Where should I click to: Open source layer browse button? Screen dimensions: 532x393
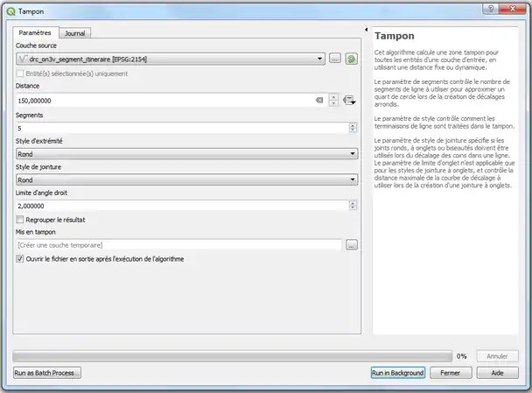[334, 59]
